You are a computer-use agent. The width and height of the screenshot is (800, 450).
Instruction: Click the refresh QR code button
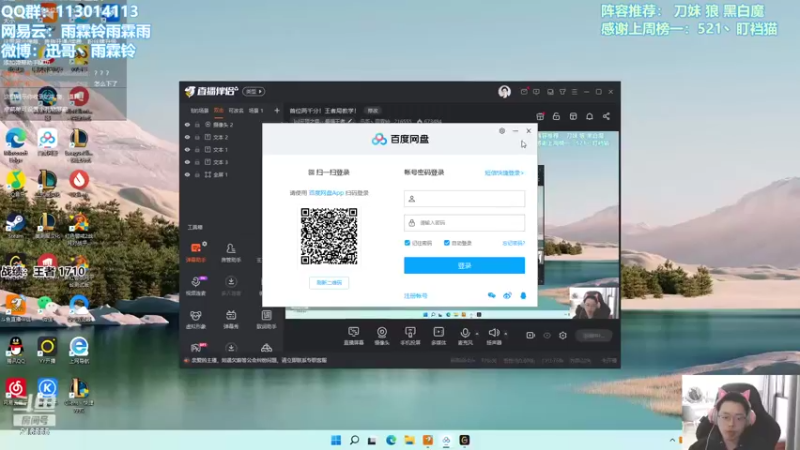pyautogui.click(x=329, y=282)
